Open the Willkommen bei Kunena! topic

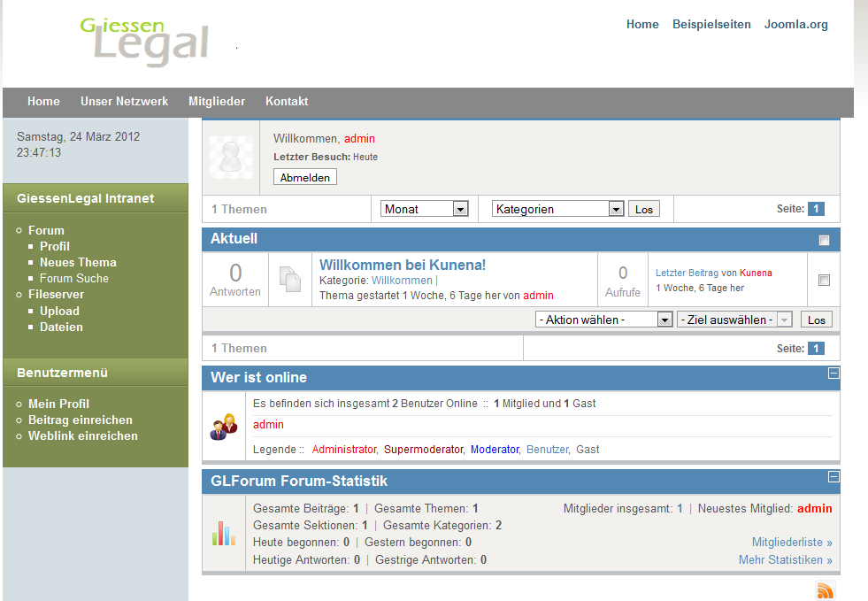pos(403,265)
